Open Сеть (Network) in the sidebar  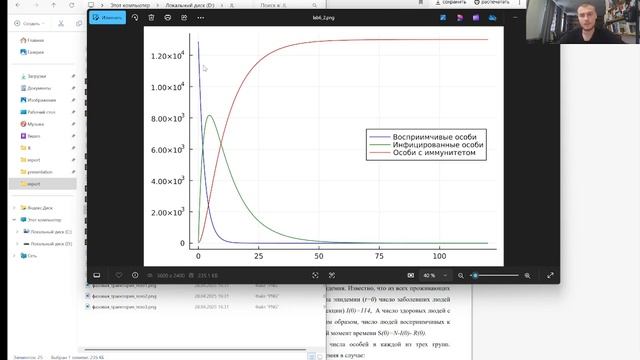(x=29, y=256)
